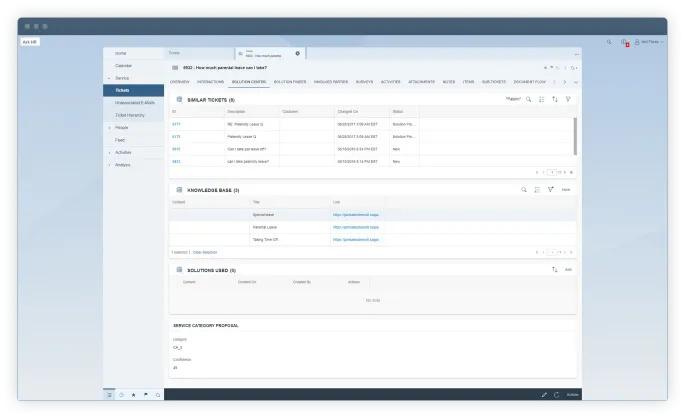Switch to the Solution Finder tab
Viewport: 685px width, 418px height.
pyautogui.click(x=290, y=81)
